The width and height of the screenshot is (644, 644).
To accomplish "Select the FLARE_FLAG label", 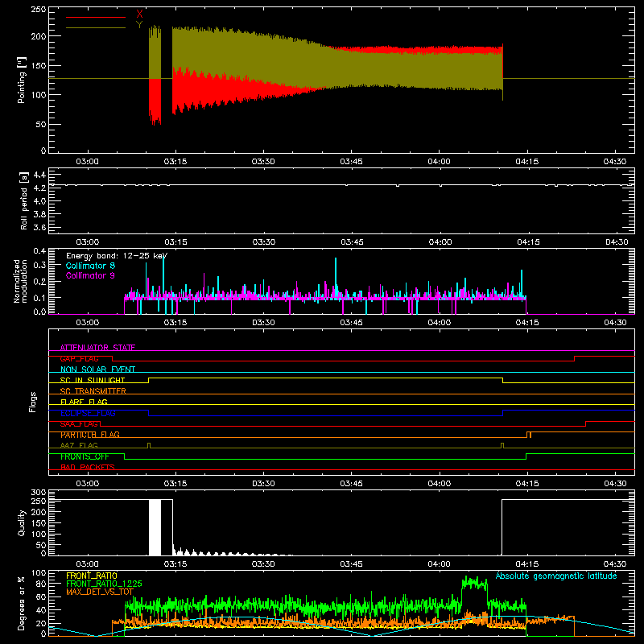I will 84,402.
